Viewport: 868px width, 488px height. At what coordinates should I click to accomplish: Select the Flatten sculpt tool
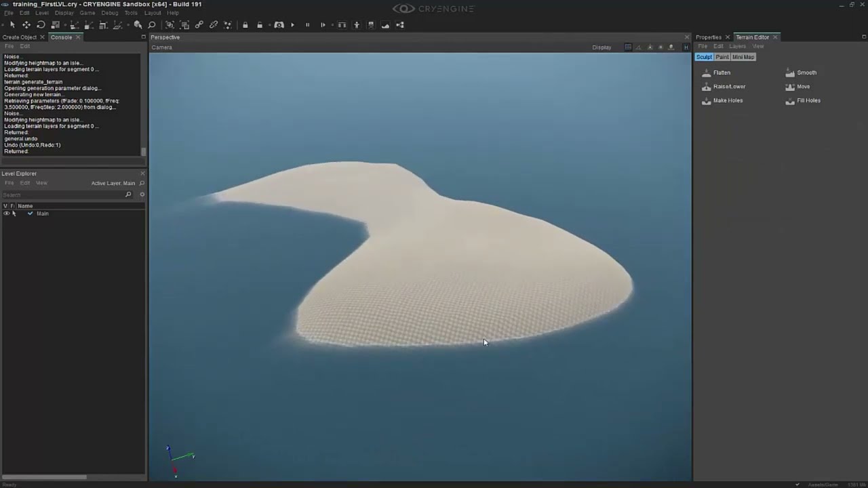(716, 73)
